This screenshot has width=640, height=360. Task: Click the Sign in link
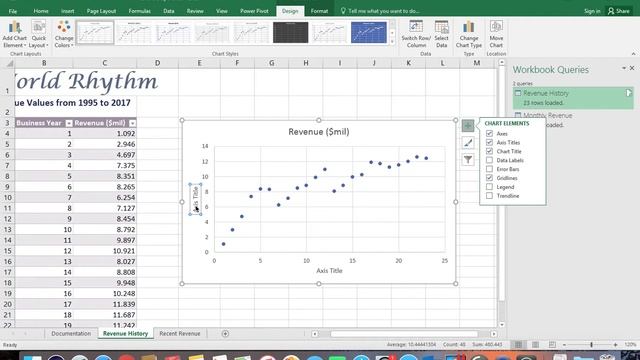(592, 11)
